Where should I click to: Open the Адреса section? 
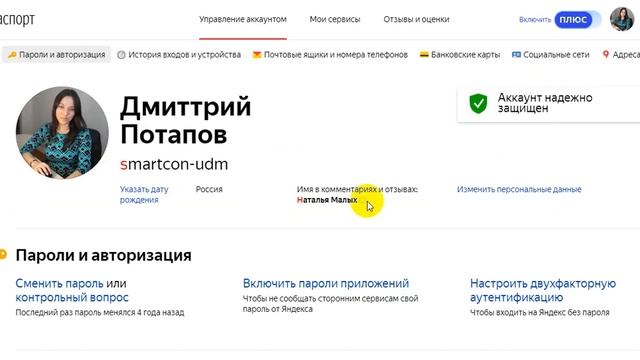[621, 55]
